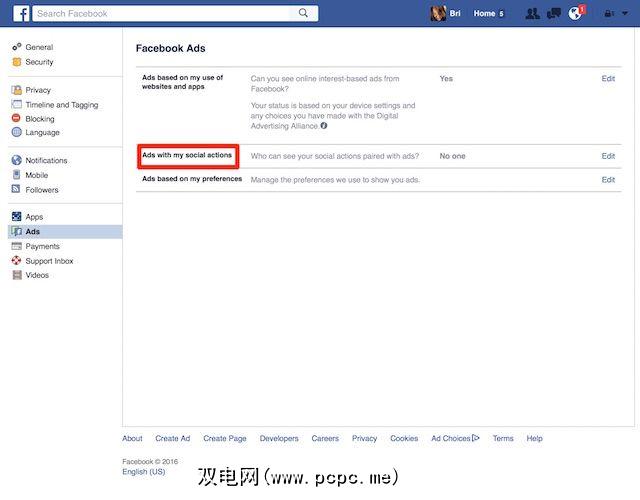Click the Cookies footer link
This screenshot has width=640, height=500.
coord(404,438)
